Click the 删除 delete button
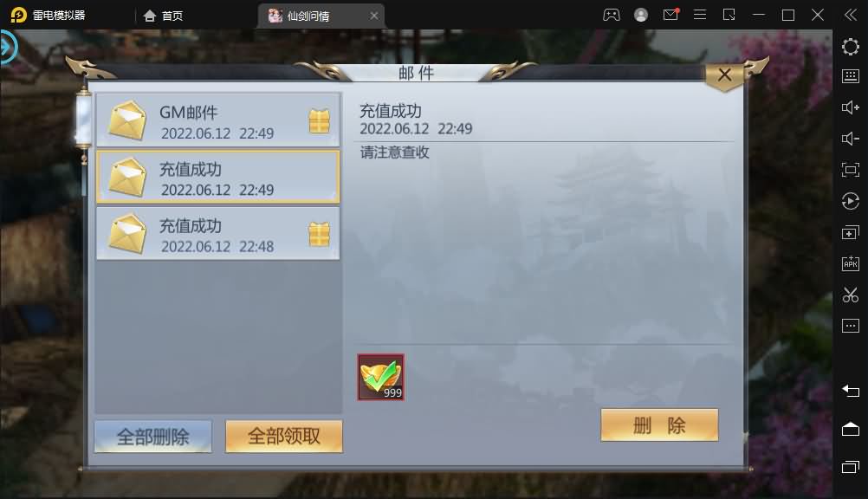 pos(659,425)
